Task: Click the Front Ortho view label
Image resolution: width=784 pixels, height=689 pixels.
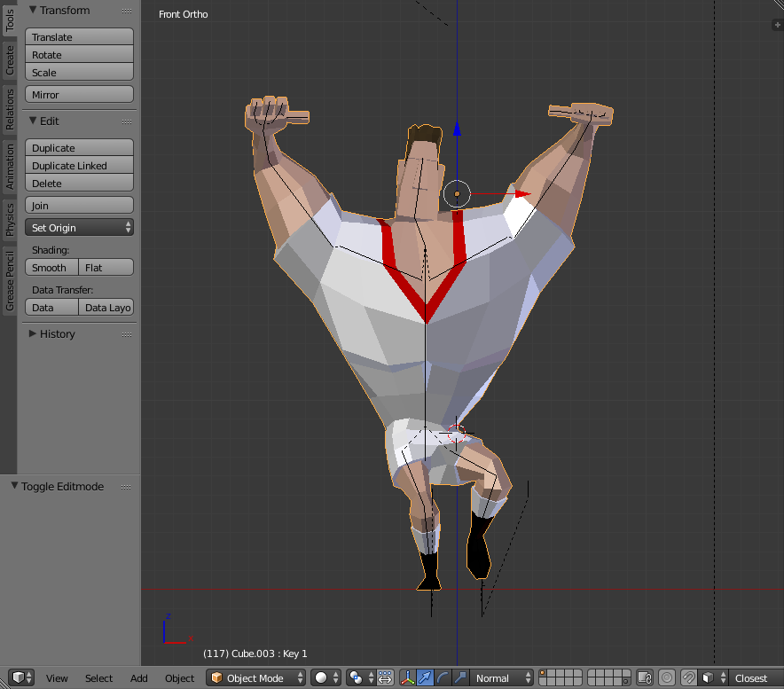Action: coord(183,14)
